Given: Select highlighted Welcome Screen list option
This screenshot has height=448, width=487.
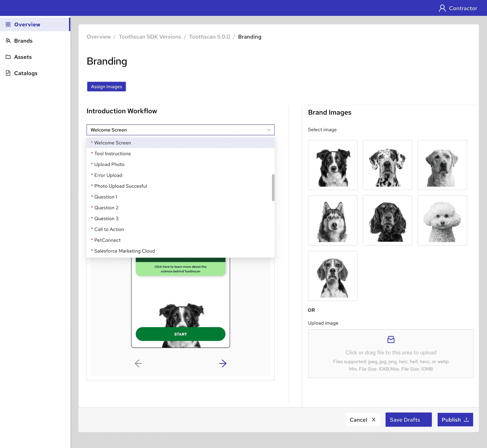Looking at the screenshot, I should (180, 143).
